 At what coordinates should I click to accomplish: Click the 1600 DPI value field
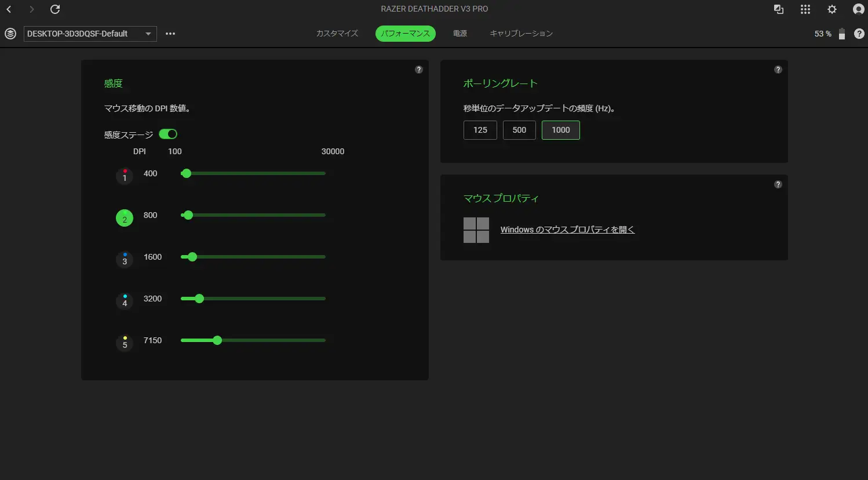click(153, 257)
